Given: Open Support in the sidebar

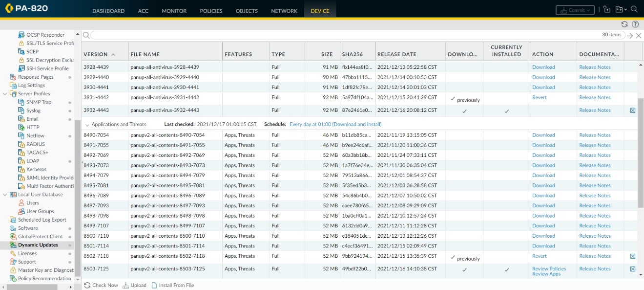Looking at the screenshot, I should (x=27, y=262).
